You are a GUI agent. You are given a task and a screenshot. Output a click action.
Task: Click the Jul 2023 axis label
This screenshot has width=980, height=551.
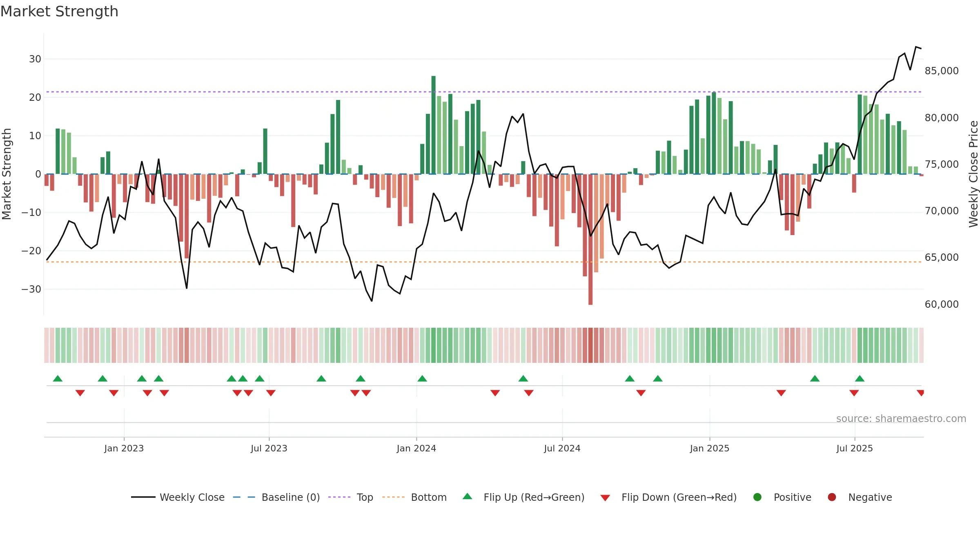pyautogui.click(x=269, y=448)
